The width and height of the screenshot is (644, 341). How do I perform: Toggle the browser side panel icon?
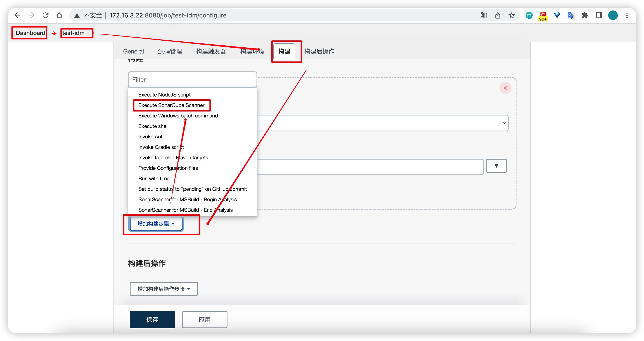pos(599,15)
